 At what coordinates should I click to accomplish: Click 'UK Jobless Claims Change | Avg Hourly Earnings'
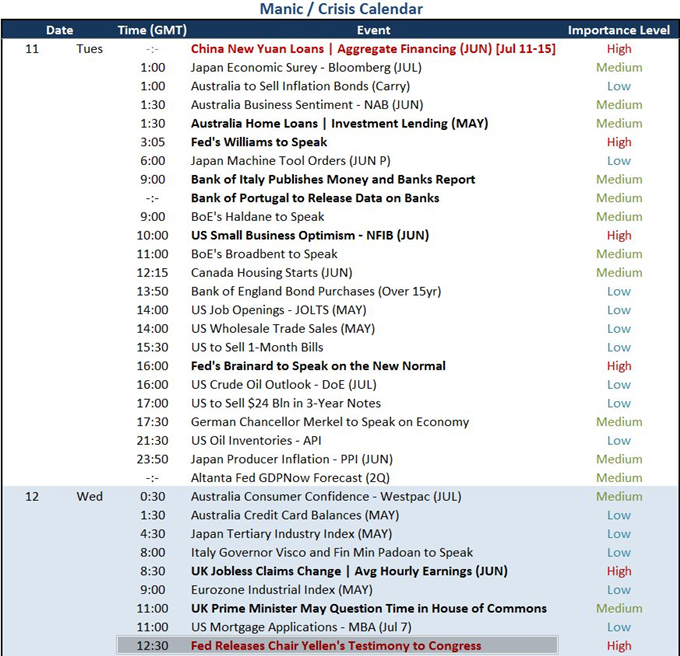(349, 571)
